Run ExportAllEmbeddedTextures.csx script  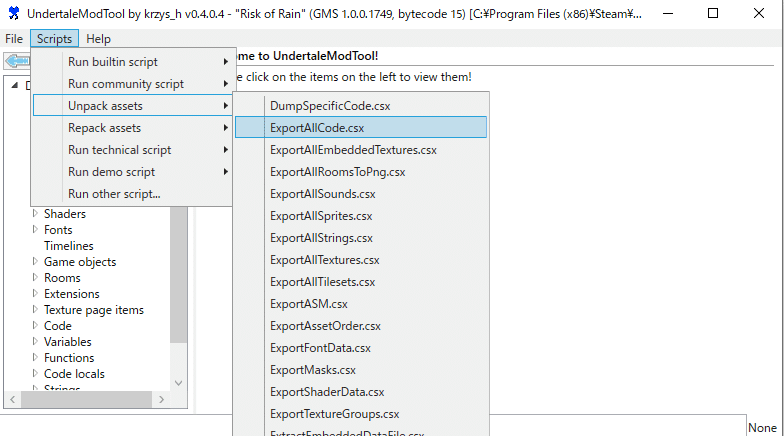point(360,150)
